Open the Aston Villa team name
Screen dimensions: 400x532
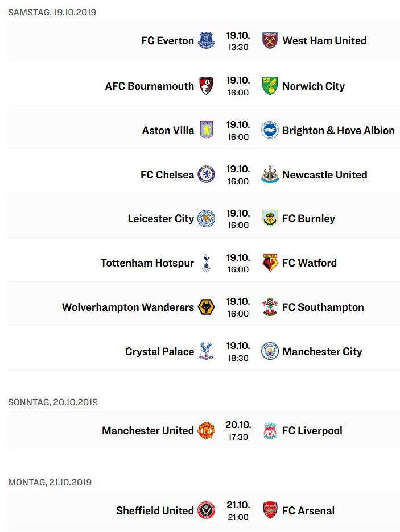pos(168,131)
